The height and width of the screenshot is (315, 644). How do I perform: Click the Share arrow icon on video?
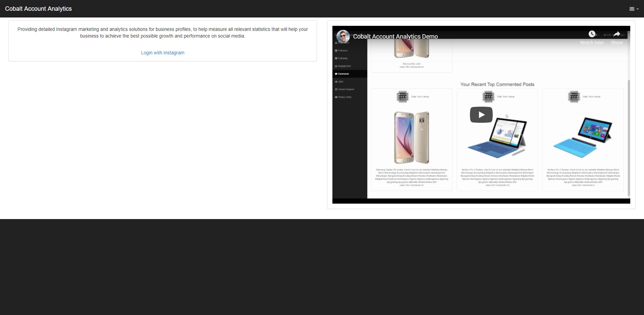coord(616,34)
